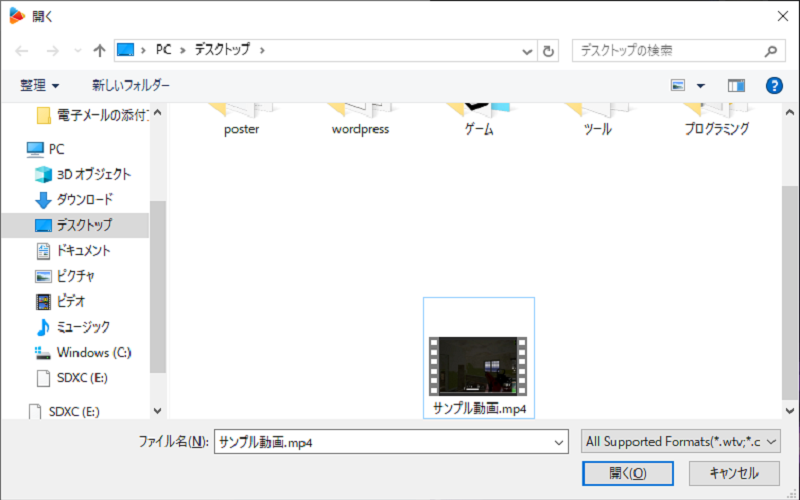800x500 pixels.
Task: Select the サンプル動画.mp4 video thumbnail
Action: (x=478, y=366)
